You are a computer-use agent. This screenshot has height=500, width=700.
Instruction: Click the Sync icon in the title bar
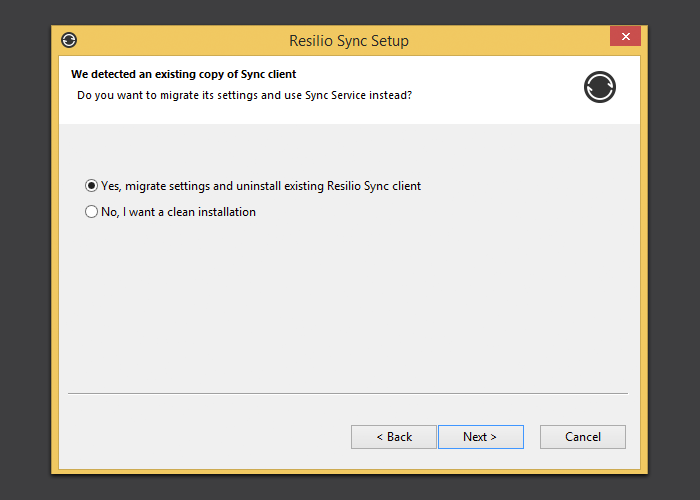tap(69, 40)
